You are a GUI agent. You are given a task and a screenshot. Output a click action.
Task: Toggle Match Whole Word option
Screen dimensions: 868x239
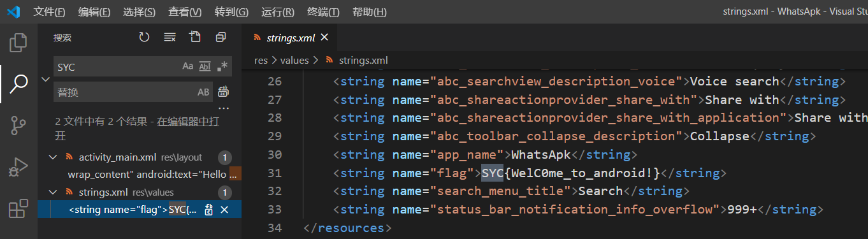click(205, 66)
